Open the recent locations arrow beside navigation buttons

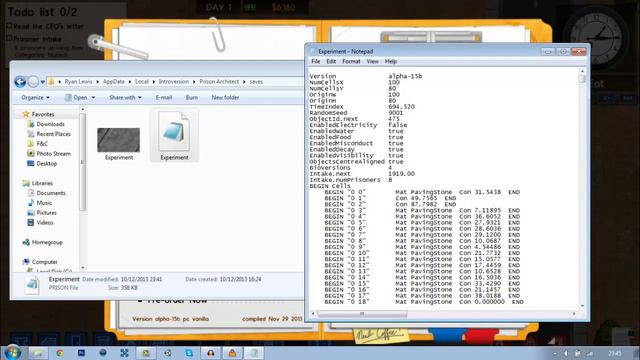(x=42, y=82)
